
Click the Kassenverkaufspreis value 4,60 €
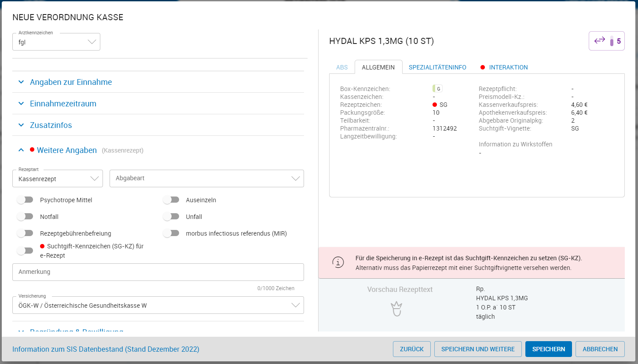[579, 105]
